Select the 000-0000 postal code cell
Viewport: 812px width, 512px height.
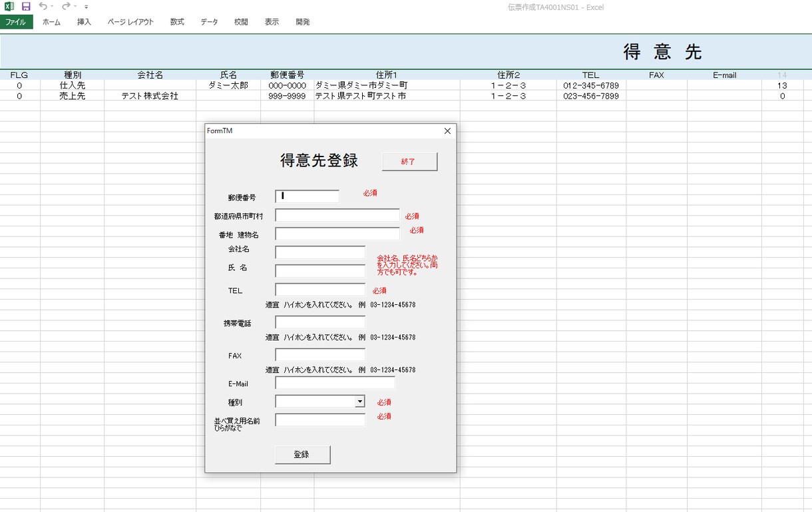288,85
